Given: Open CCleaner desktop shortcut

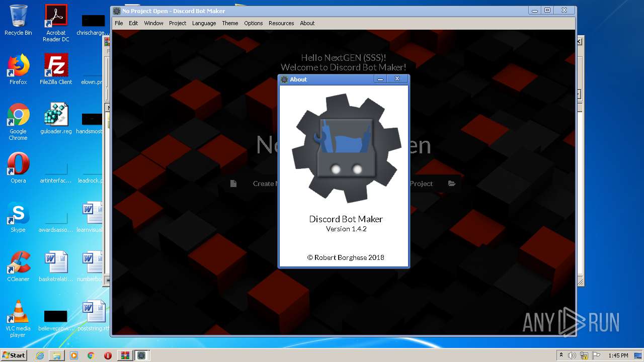Looking at the screenshot, I should coord(18,266).
